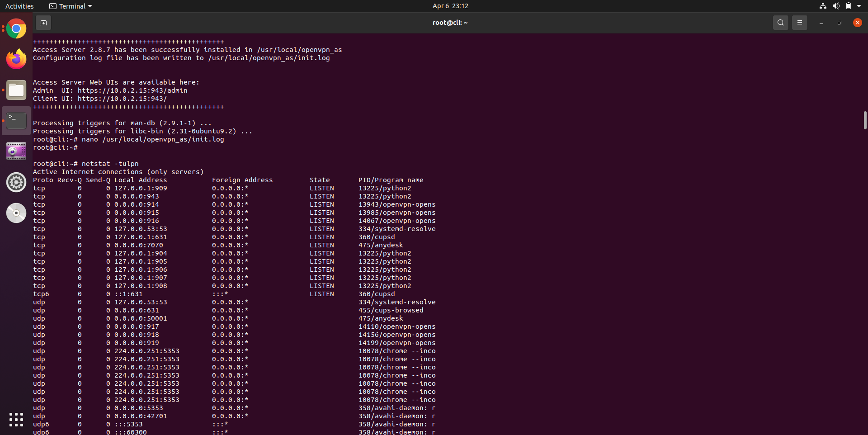
Task: Click the tcp6 protocol entry
Action: point(41,294)
